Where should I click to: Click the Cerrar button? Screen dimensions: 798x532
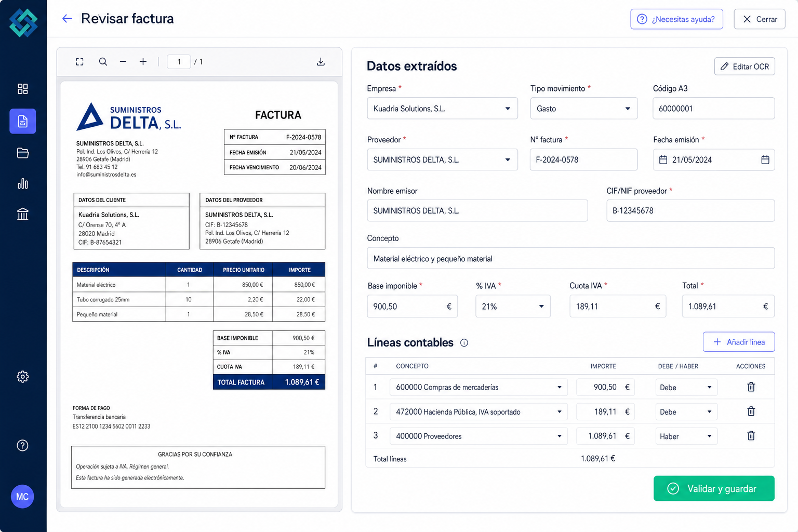click(760, 19)
